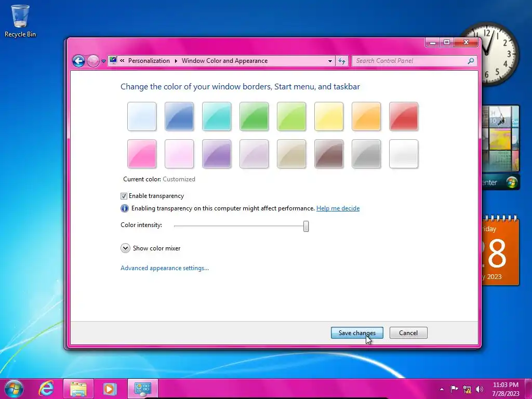Click the network tray icon
532x399 pixels.
coord(467,390)
